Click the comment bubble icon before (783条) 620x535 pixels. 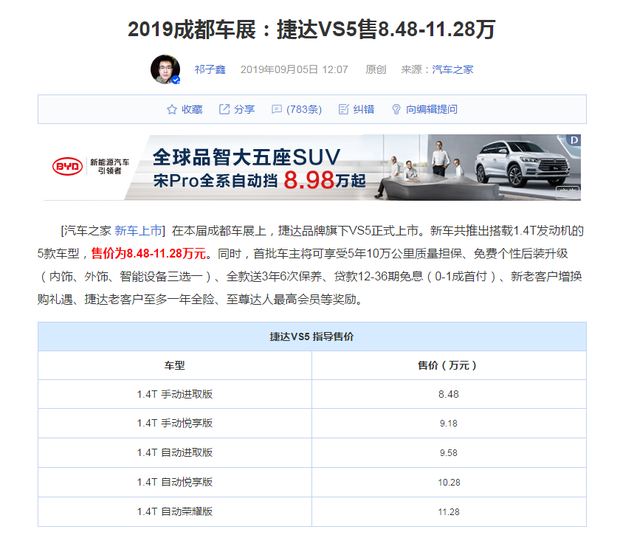(x=277, y=109)
